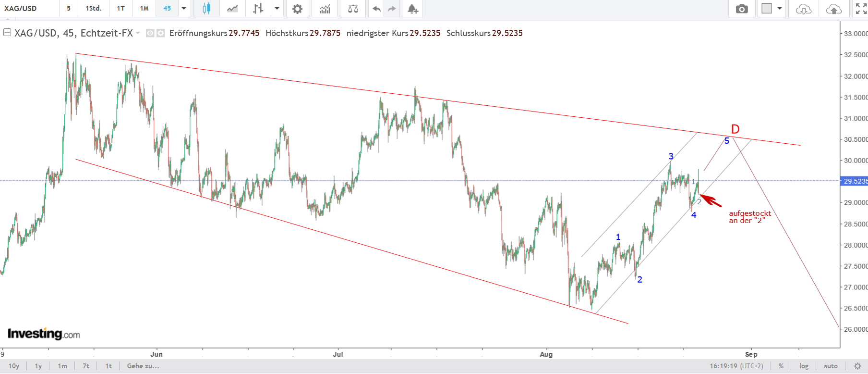This screenshot has height=374, width=868.
Task: Select the 'aufgestockt an der "2"' annotation text
Action: 750,217
